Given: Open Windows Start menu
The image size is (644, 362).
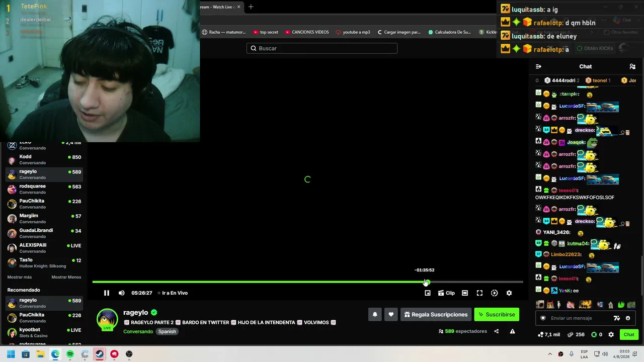Looking at the screenshot, I should pyautogui.click(x=11, y=354).
